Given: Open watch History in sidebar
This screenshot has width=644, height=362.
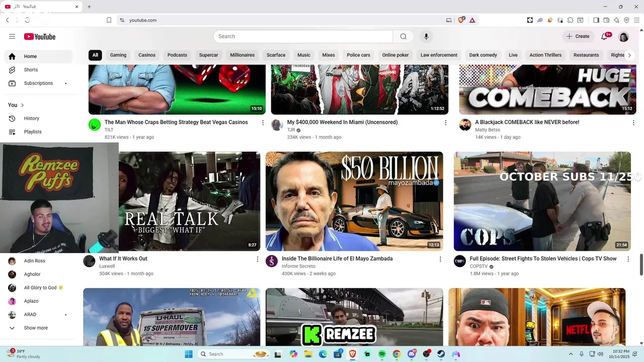Looking at the screenshot, I should click(x=38, y=118).
